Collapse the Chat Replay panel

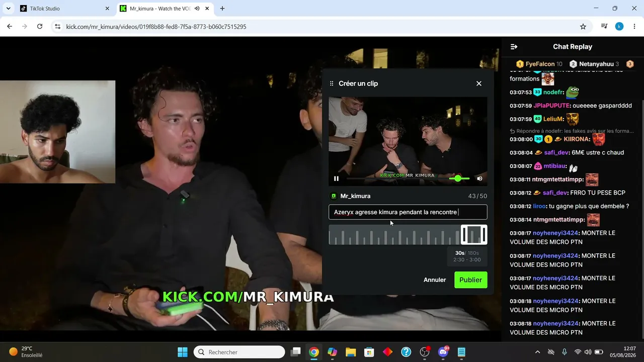(x=514, y=47)
